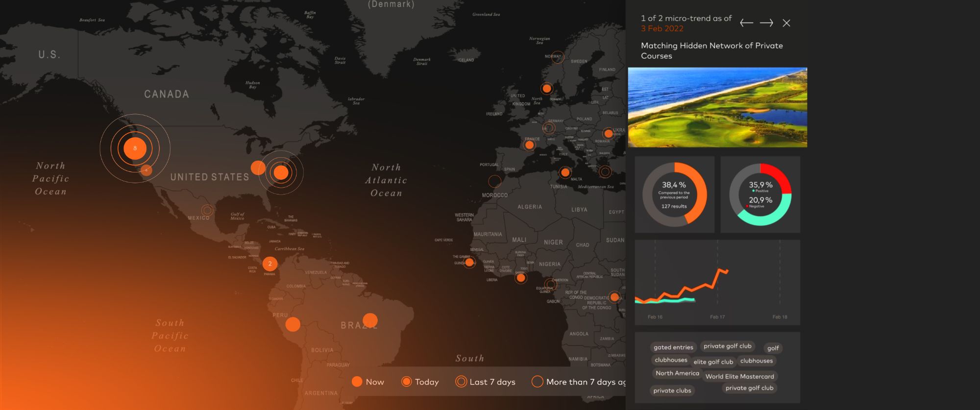Image resolution: width=980 pixels, height=410 pixels.
Task: Select the orange map marker in Peru
Action: coord(293,324)
